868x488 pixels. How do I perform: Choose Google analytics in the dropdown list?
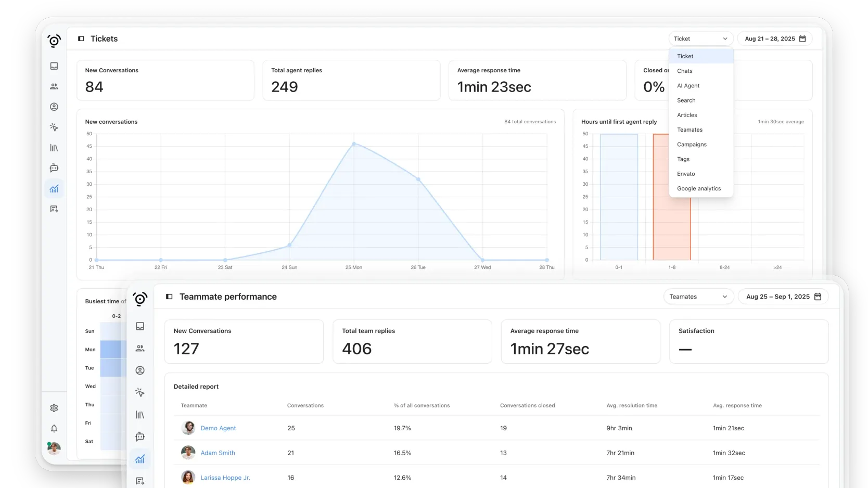(x=699, y=188)
